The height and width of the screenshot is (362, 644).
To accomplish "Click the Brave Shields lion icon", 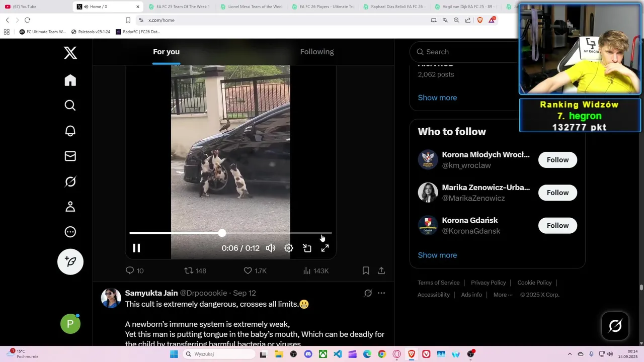I will (479, 20).
